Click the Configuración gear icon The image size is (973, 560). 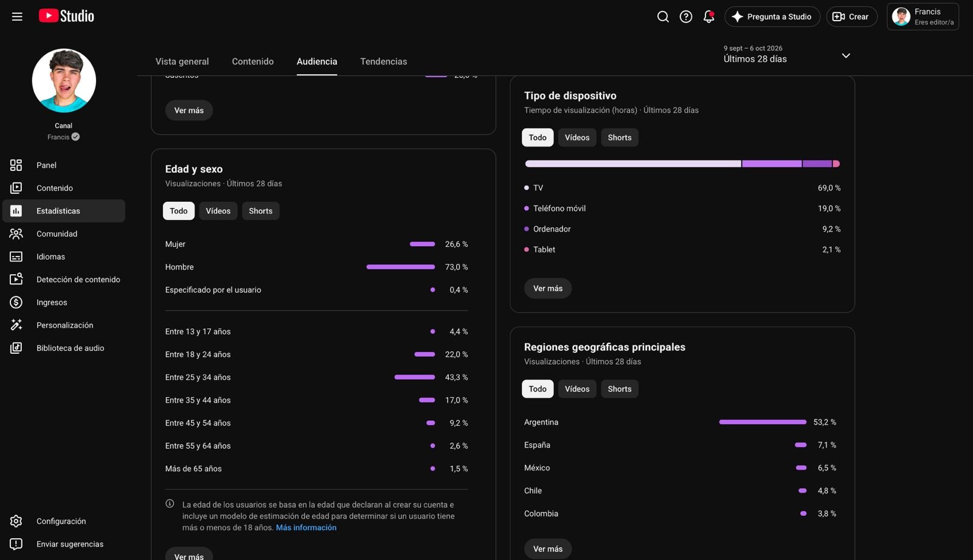click(x=16, y=521)
